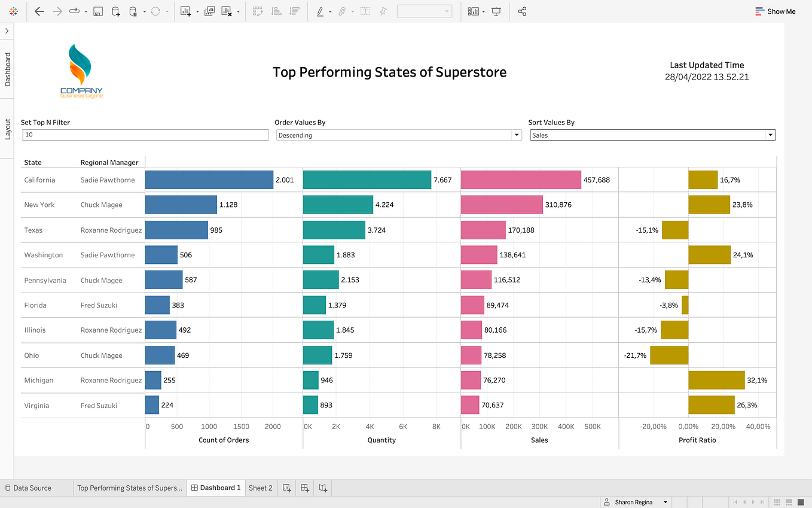The image size is (812, 508).
Task: Click the New Dashboard icon near the sheet tabs
Action: tap(305, 488)
